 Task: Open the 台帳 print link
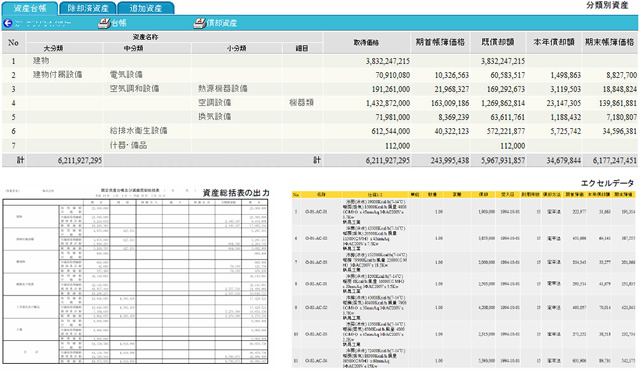click(x=119, y=23)
